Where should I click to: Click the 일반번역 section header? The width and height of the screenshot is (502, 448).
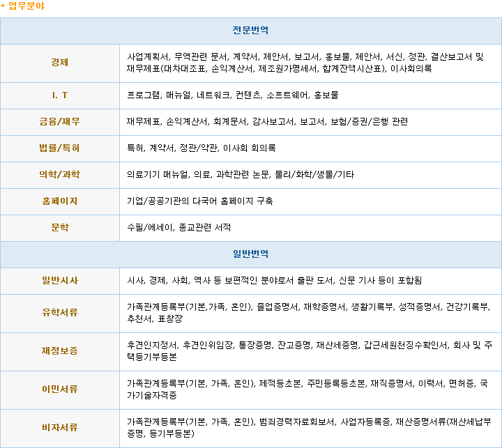point(251,254)
